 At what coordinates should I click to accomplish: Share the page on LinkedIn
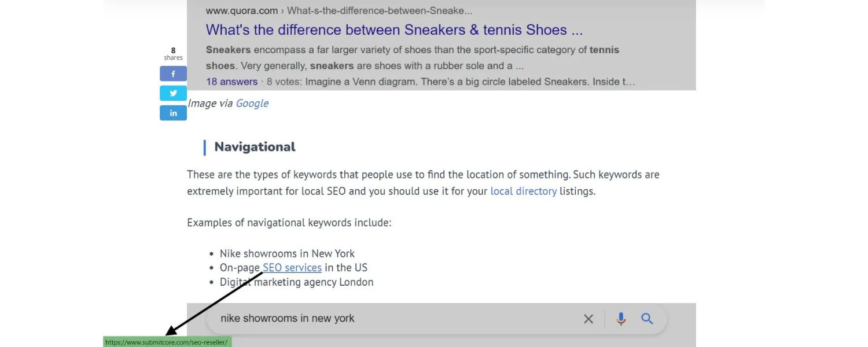(x=172, y=113)
